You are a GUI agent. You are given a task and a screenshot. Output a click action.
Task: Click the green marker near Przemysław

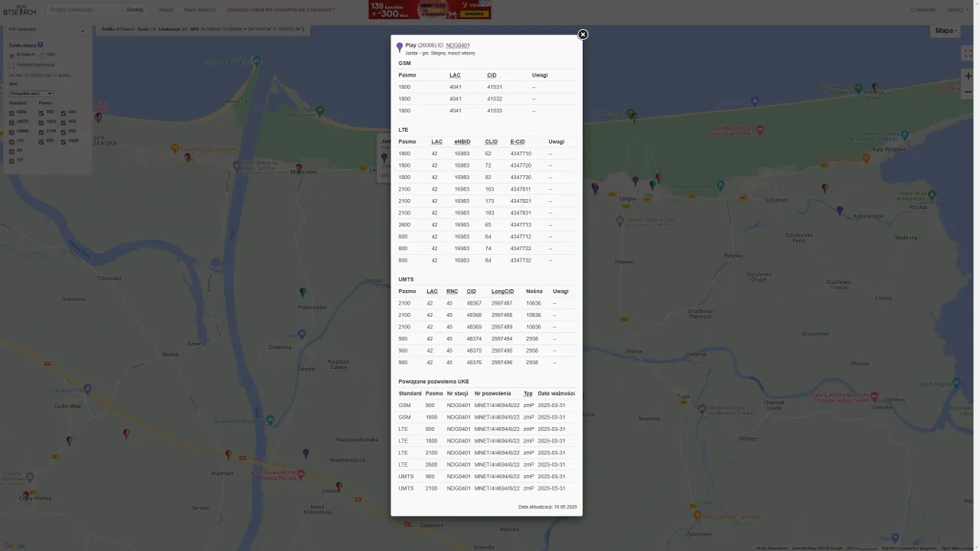point(302,292)
